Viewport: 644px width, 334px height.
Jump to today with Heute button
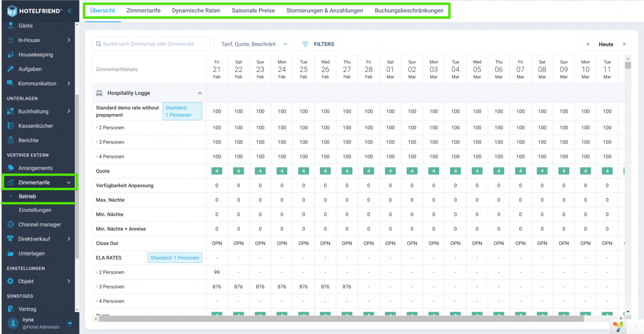point(606,44)
